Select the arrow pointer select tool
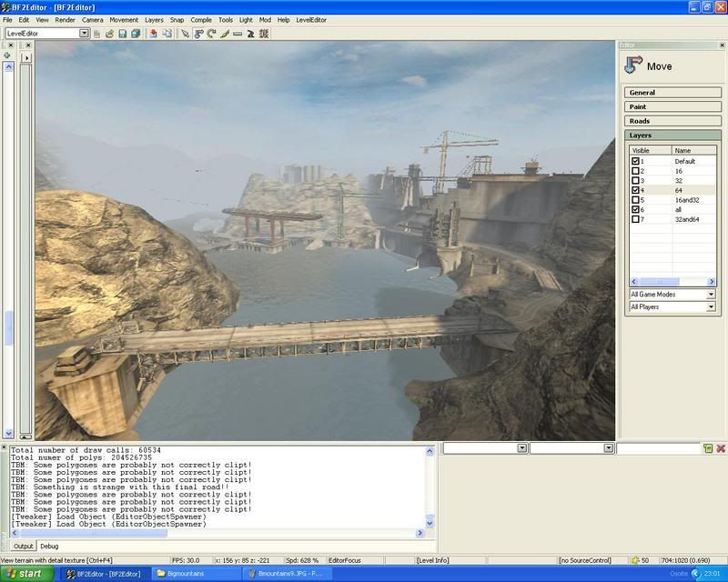Screen dimensions: 728x582 185,34
